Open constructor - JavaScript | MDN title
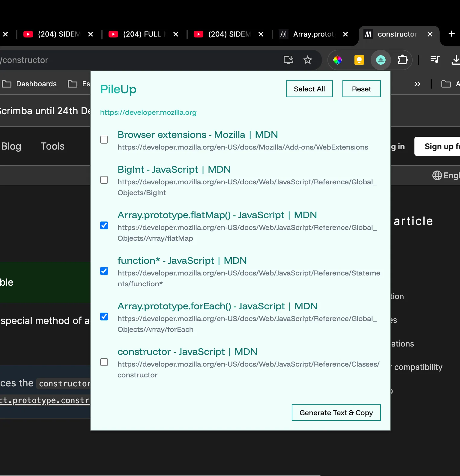 (x=187, y=352)
